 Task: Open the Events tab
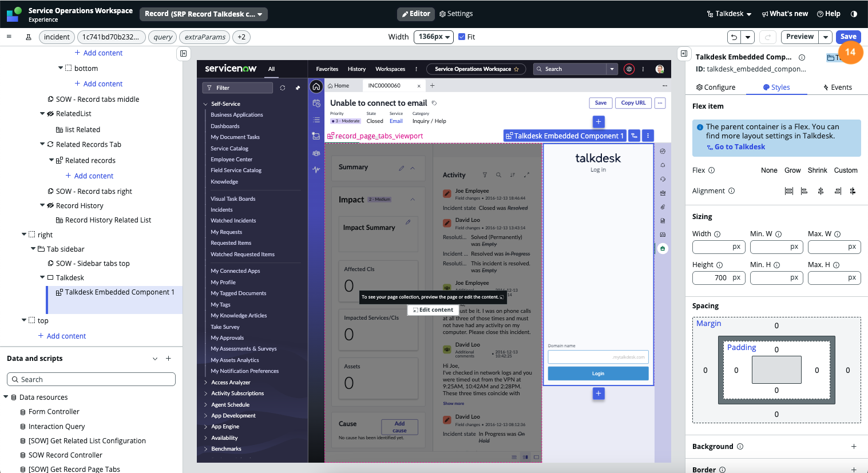click(x=838, y=88)
